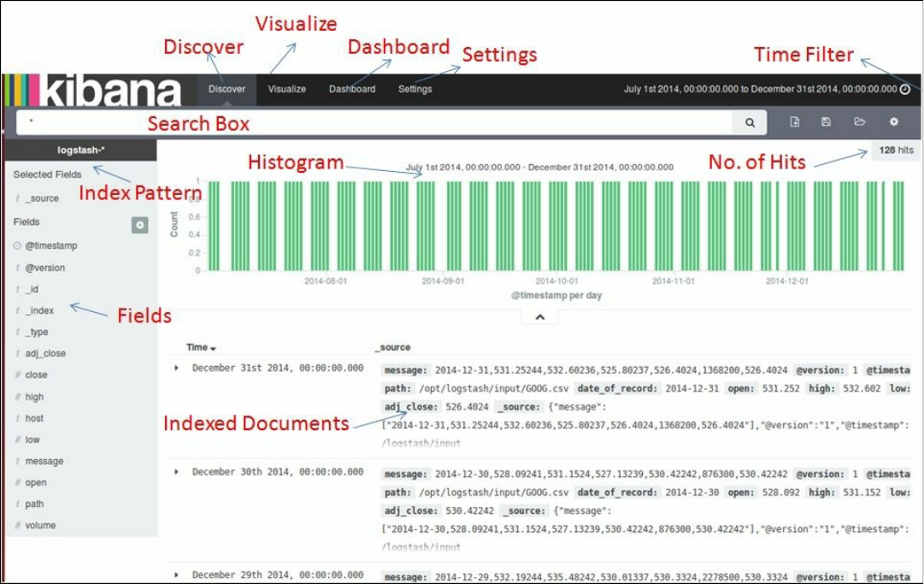Select the _index field
The image size is (924, 584).
pos(39,310)
